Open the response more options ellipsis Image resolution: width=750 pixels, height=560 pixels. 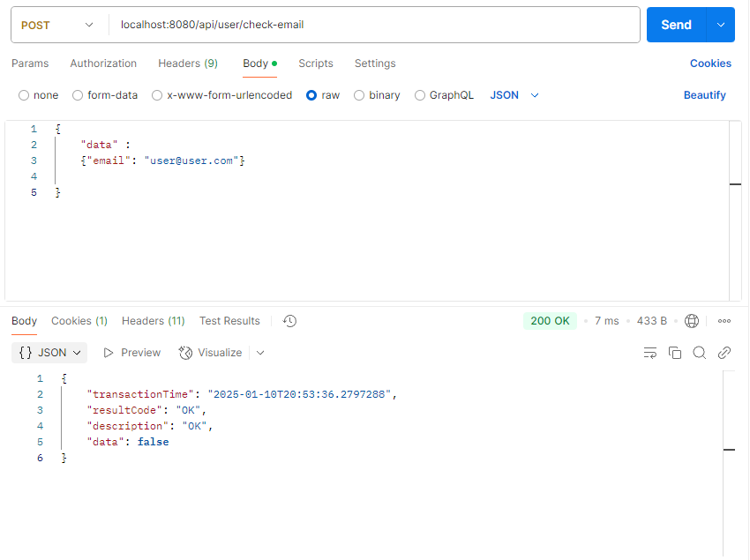pos(724,321)
